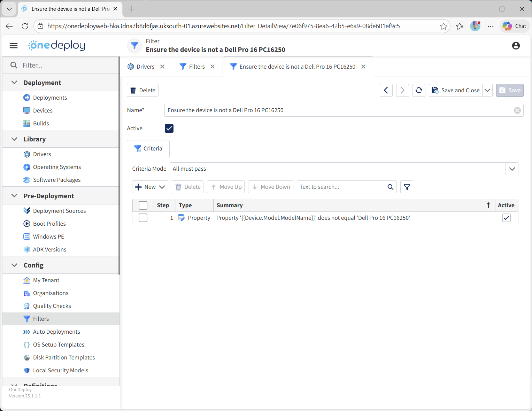Open Auto Deployments in the sidebar
532x411 pixels.
[56, 332]
